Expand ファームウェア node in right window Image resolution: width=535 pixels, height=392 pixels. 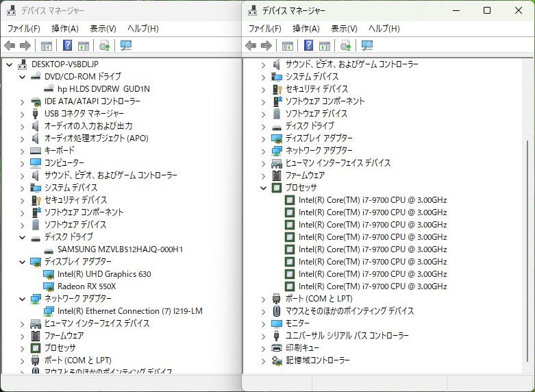click(x=263, y=176)
